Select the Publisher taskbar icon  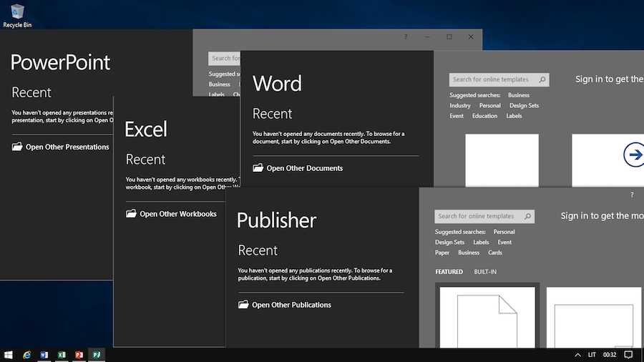[x=97, y=355]
